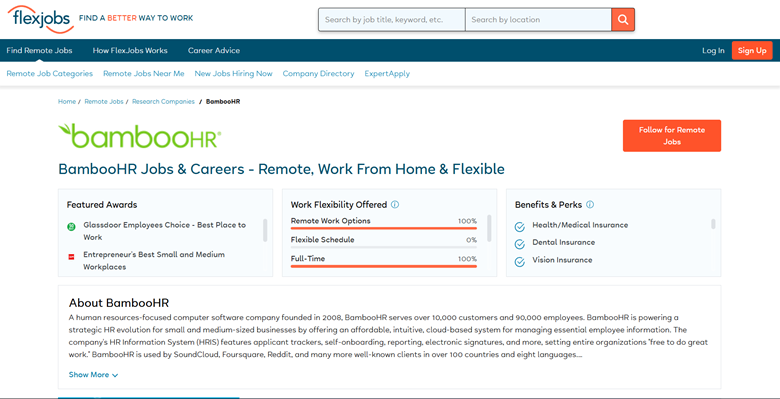
Task: Click Follow for Remote Jobs button
Action: pyautogui.click(x=672, y=136)
